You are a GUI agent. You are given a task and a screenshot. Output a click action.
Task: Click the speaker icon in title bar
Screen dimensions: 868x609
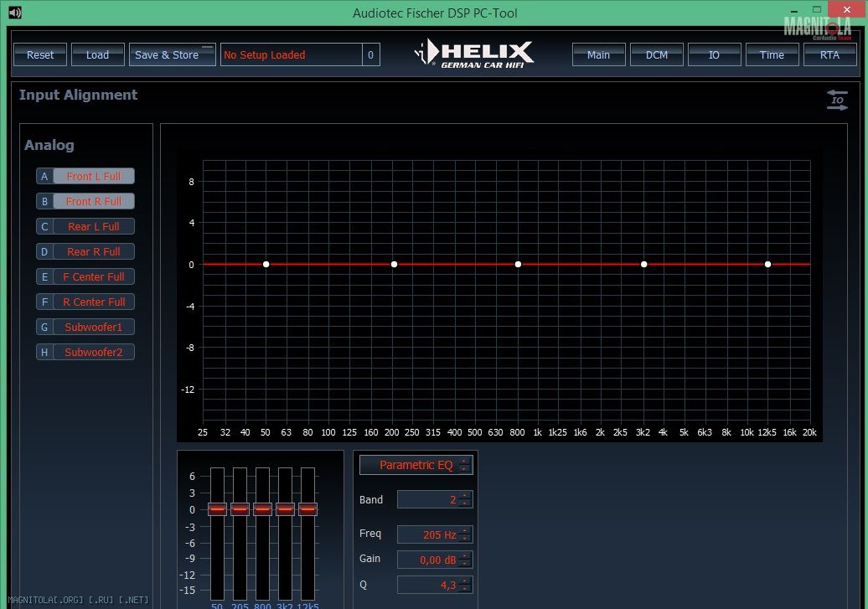[15, 13]
